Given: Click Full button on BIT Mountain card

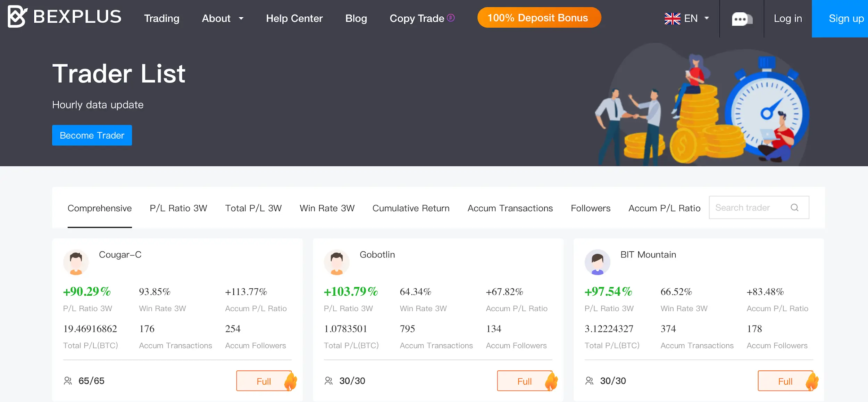Looking at the screenshot, I should pos(785,381).
